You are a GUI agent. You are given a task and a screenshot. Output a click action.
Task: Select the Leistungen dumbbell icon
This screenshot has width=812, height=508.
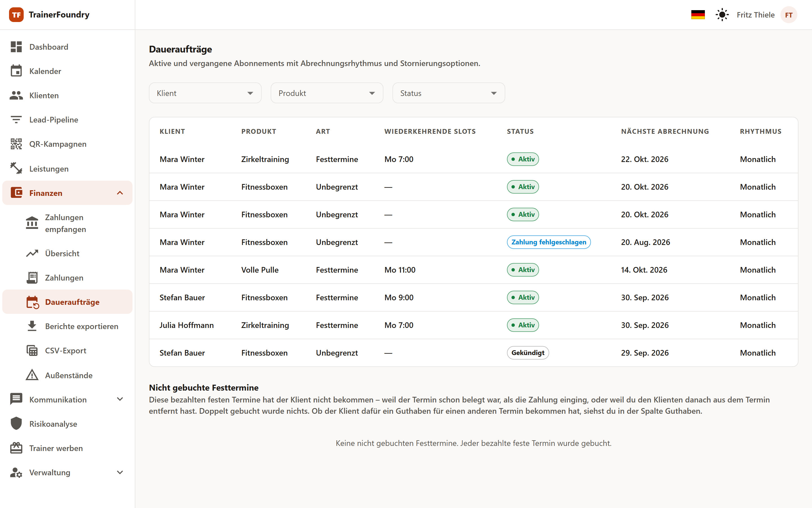(x=16, y=168)
